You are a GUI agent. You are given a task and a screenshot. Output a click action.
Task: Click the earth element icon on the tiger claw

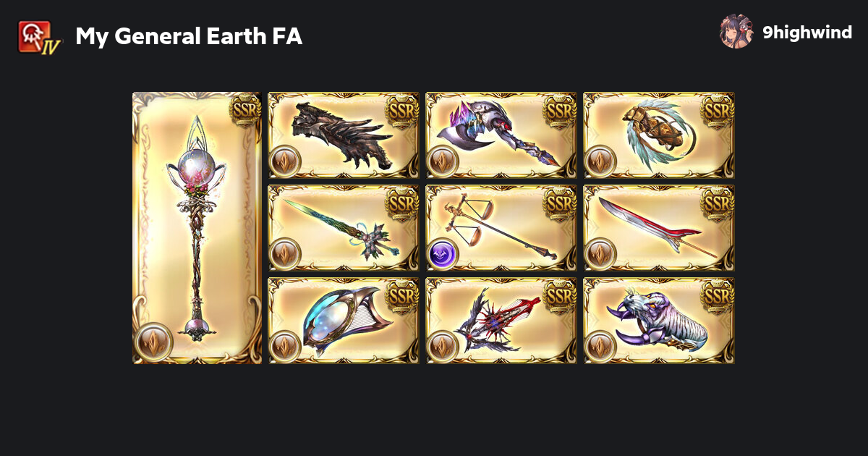click(x=600, y=347)
